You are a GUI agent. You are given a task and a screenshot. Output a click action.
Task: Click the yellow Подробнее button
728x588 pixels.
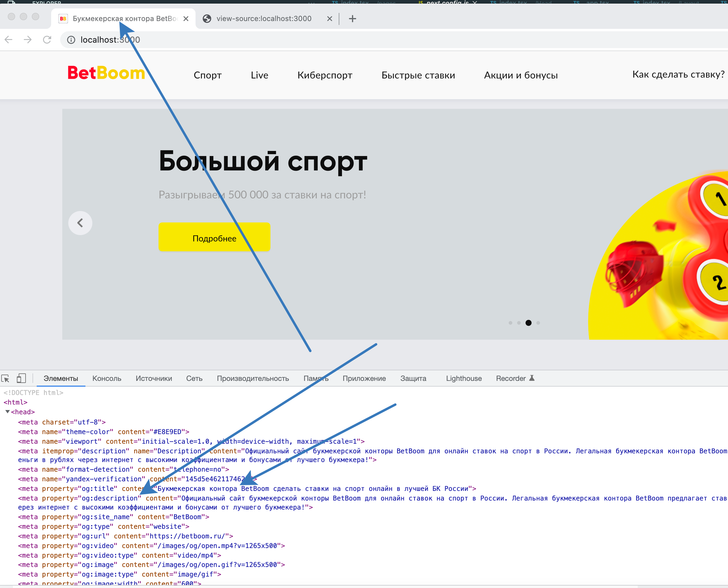point(214,237)
